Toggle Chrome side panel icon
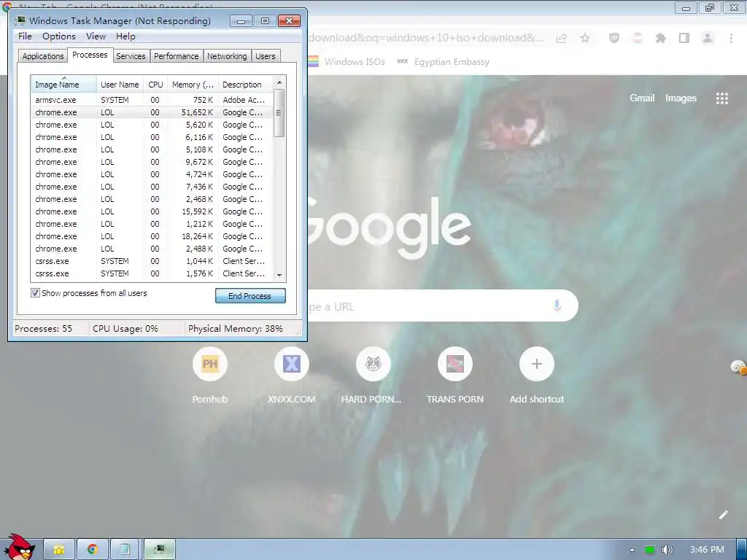 [x=684, y=38]
